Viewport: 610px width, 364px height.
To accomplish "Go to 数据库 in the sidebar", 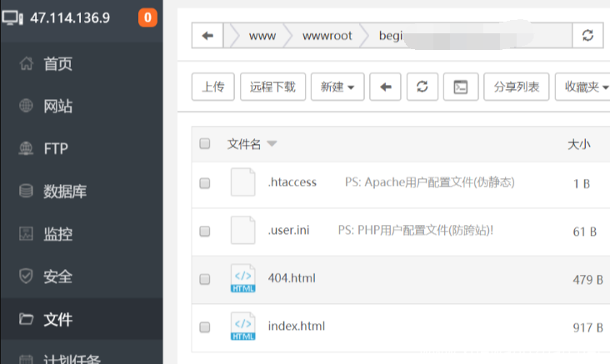I will click(x=64, y=192).
